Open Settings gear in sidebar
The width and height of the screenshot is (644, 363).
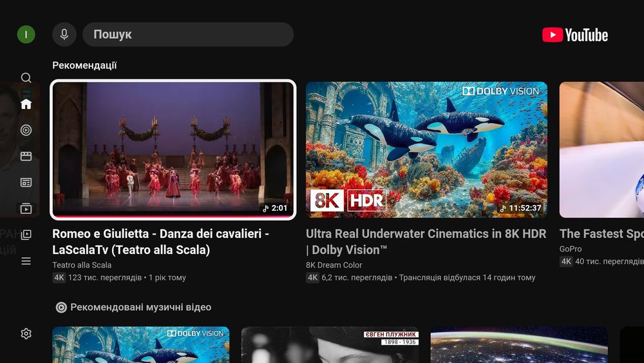pos(26,333)
